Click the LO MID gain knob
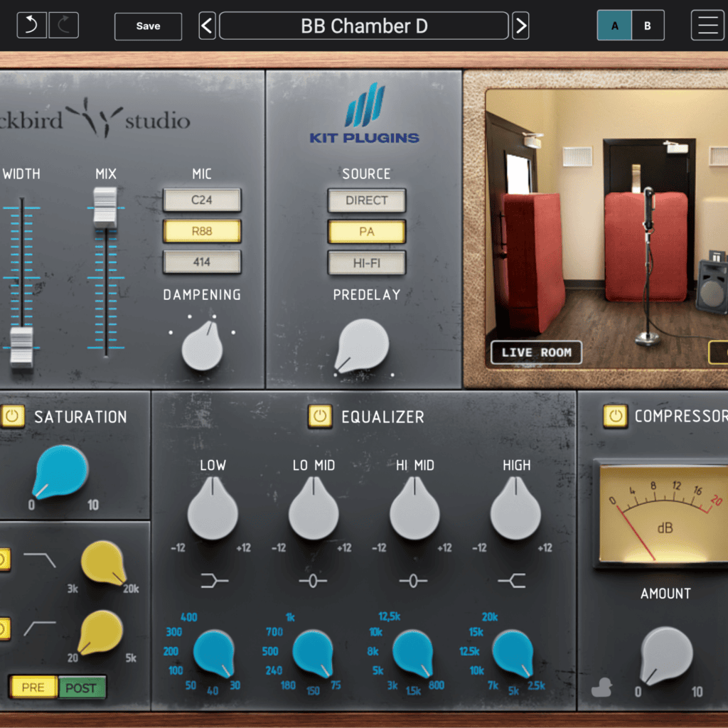 click(314, 510)
